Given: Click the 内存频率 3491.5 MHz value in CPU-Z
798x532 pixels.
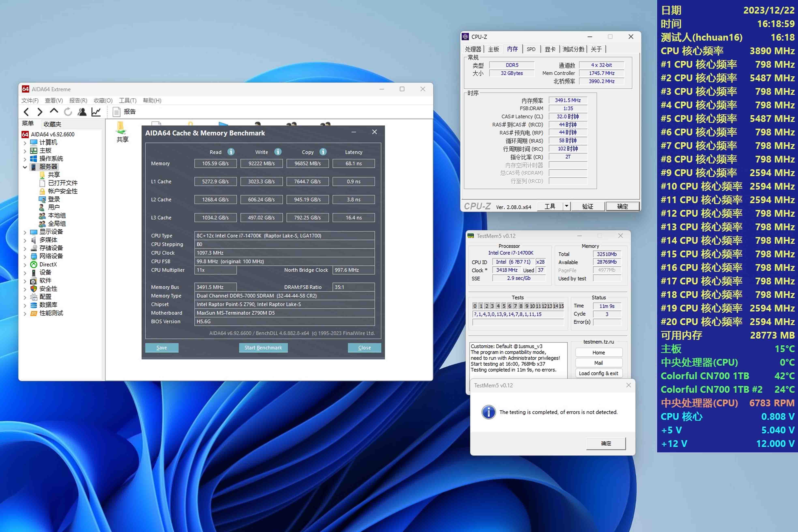Looking at the screenshot, I should point(568,100).
